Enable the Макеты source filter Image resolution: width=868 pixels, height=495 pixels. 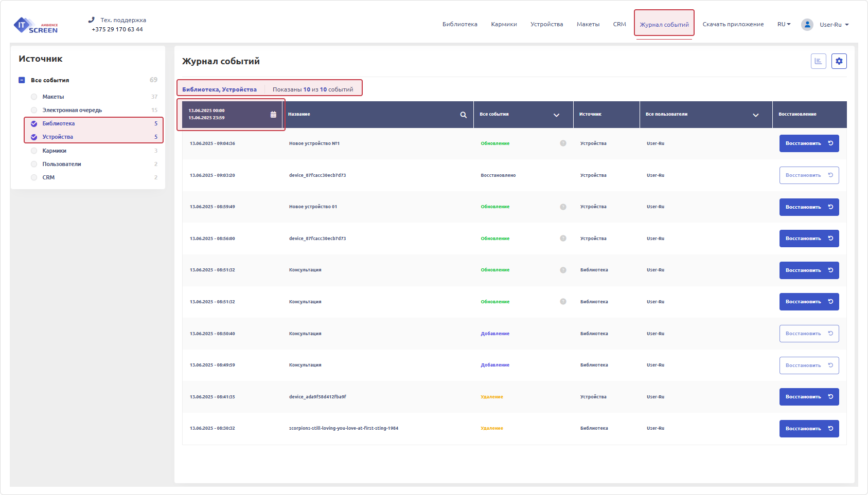tap(34, 97)
